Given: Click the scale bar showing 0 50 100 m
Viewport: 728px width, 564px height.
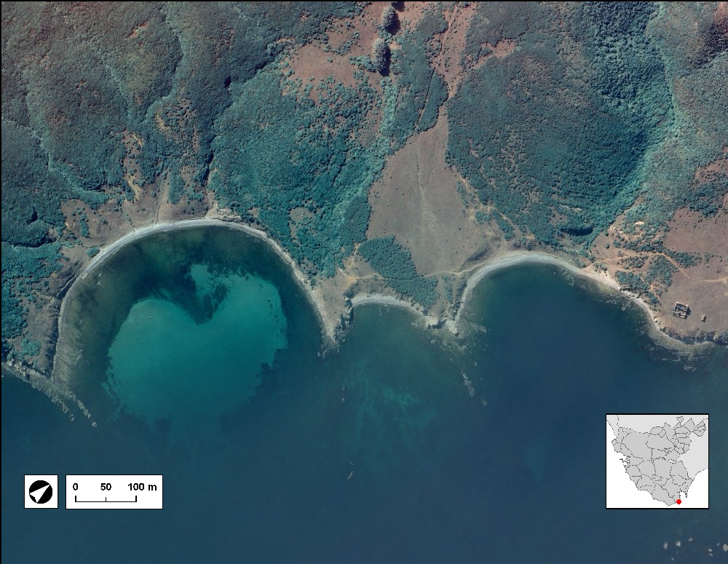Looking at the screenshot, I should pyautogui.click(x=114, y=491).
